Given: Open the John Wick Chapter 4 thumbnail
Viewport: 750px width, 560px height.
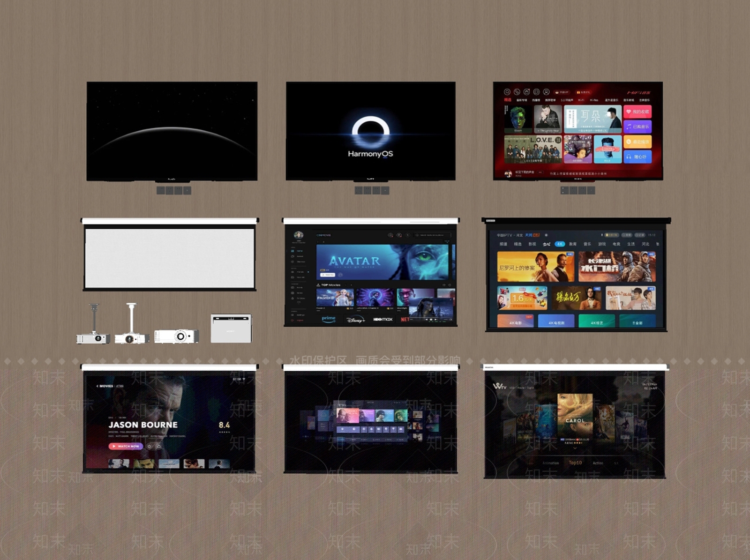Looking at the screenshot, I should tap(375, 297).
